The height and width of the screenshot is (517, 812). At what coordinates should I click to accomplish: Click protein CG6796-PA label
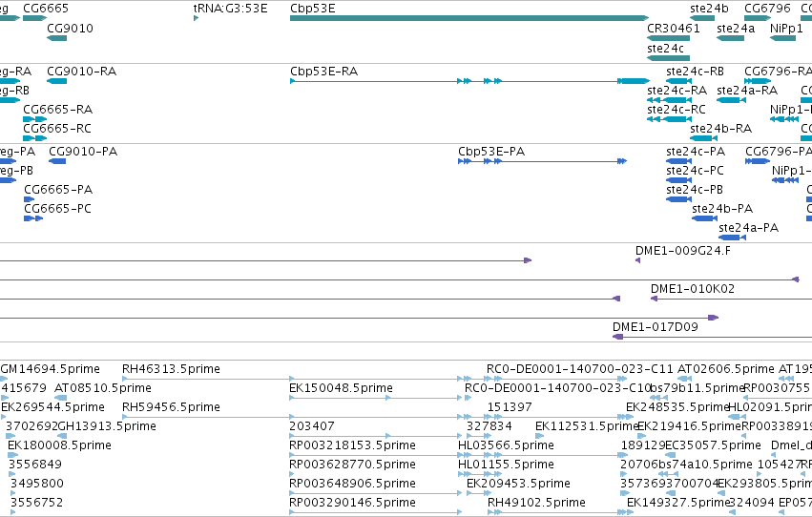pyautogui.click(x=779, y=151)
